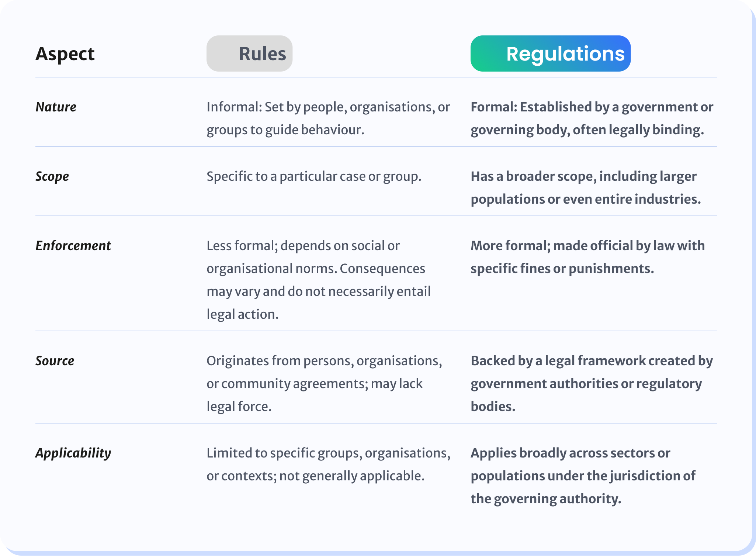Click the Regulations gradient header badge

click(x=550, y=53)
